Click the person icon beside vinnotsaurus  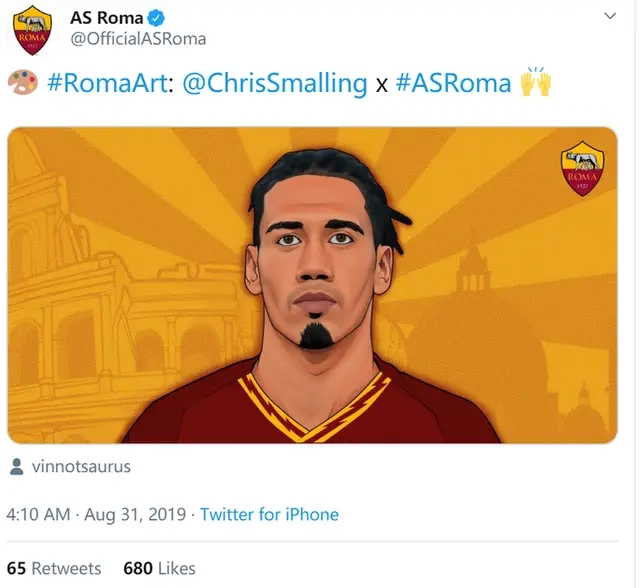(16, 466)
